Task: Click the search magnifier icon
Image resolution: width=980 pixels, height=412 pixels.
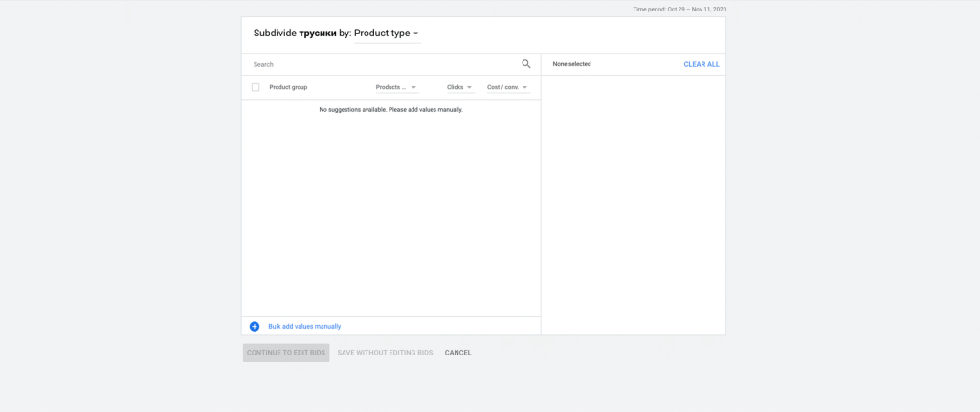Action: pos(525,64)
